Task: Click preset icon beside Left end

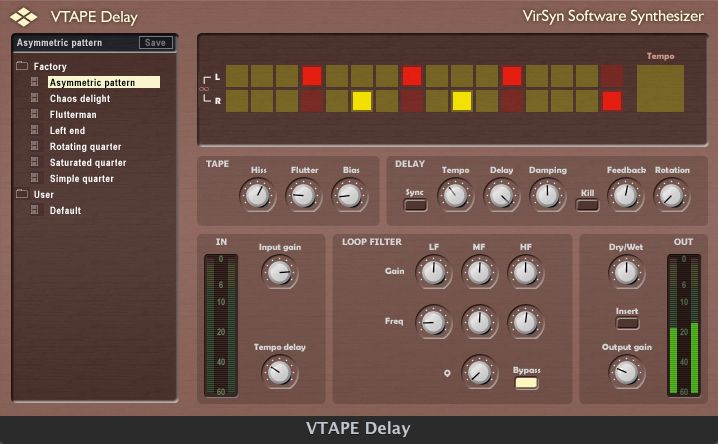Action: (x=34, y=130)
